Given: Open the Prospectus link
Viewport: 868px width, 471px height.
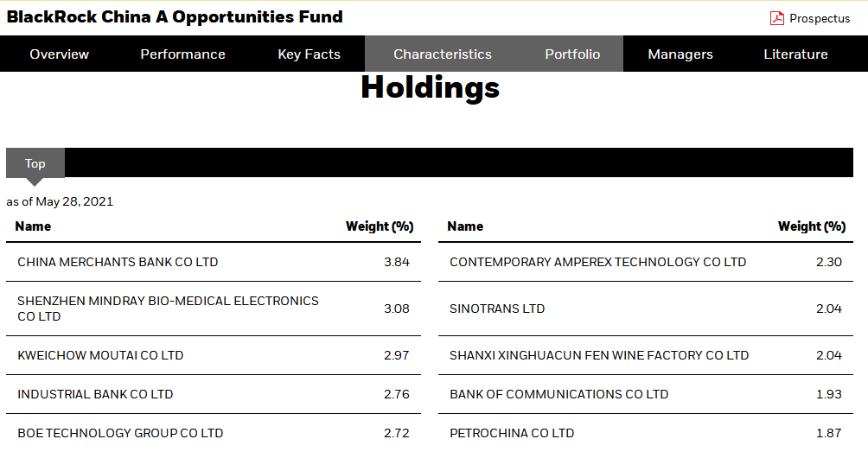Looking at the screenshot, I should (819, 18).
